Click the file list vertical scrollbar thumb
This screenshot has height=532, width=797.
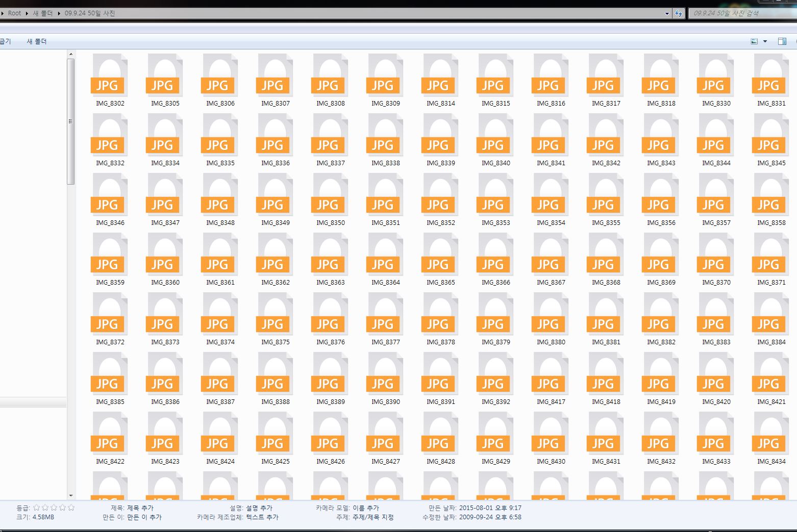[71, 121]
